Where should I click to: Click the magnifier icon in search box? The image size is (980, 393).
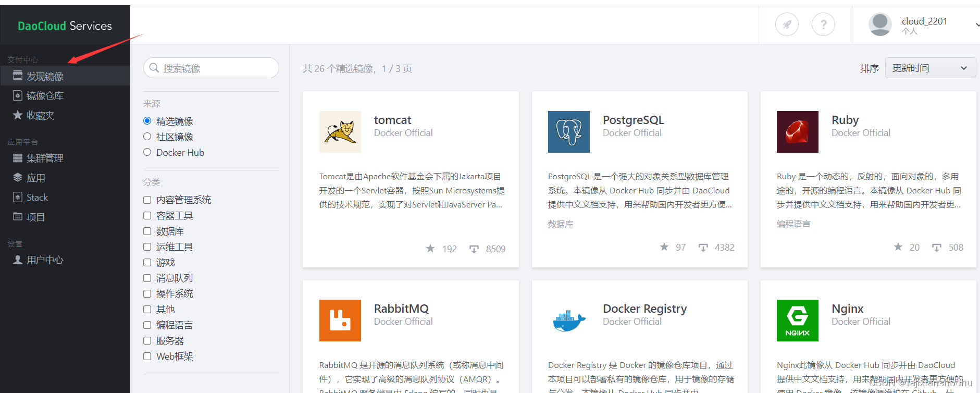154,68
